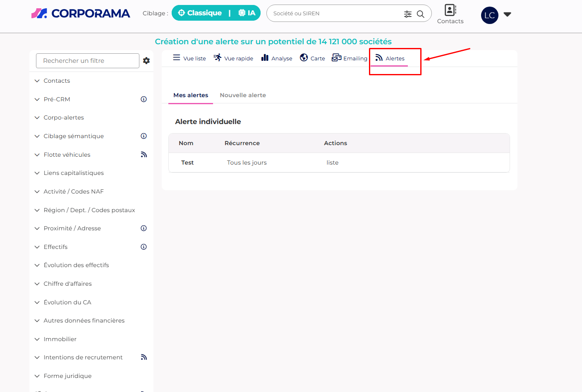Click the Société ou SIREN search field
The height and width of the screenshot is (392, 582).
click(x=335, y=14)
